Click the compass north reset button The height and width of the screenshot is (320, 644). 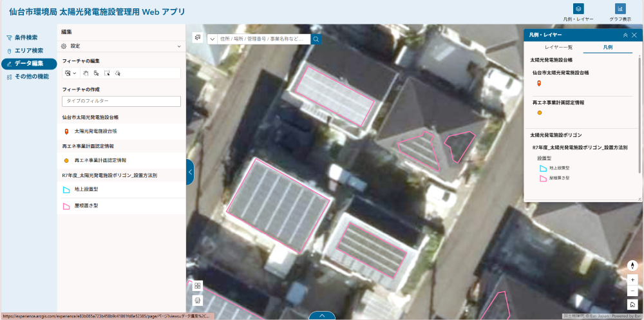pyautogui.click(x=632, y=265)
